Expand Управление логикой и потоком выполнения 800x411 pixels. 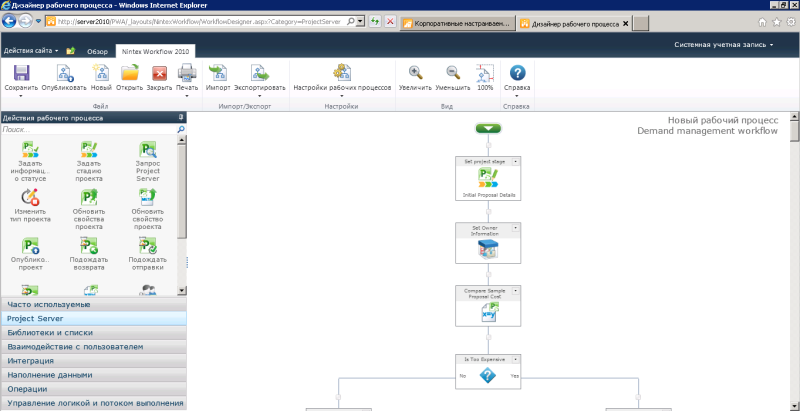click(x=93, y=403)
